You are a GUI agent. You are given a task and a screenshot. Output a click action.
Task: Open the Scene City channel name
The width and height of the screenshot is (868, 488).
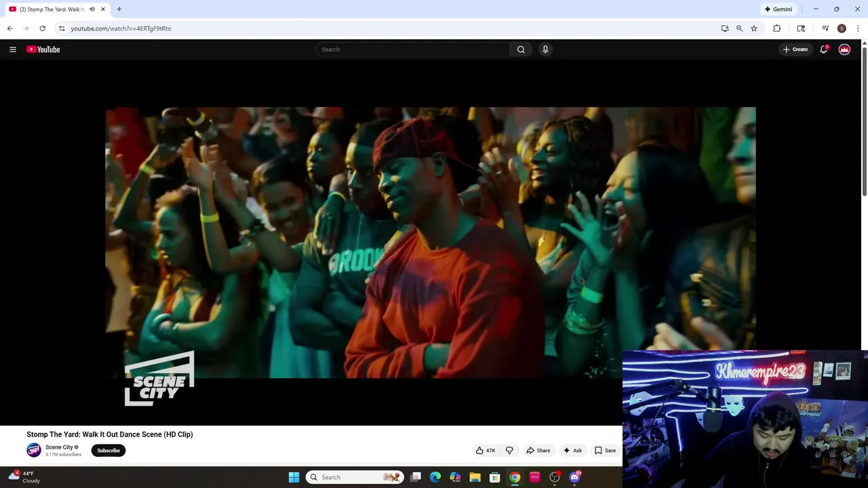pos(59,447)
